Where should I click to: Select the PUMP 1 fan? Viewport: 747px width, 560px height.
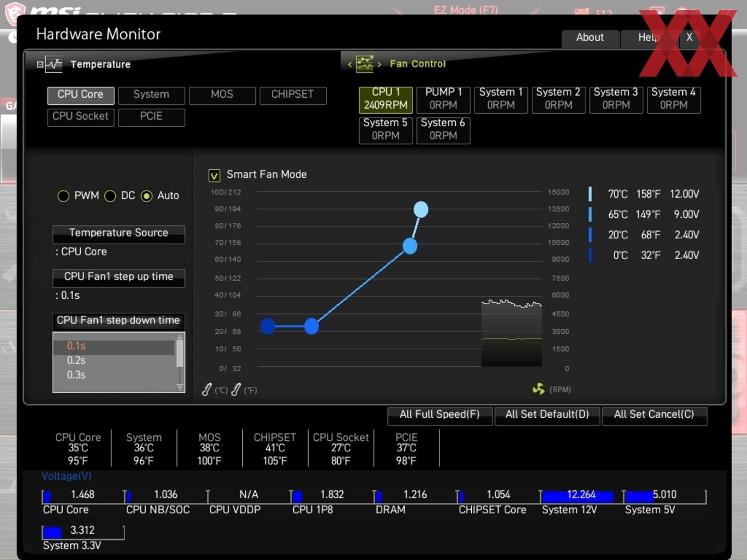click(x=443, y=99)
